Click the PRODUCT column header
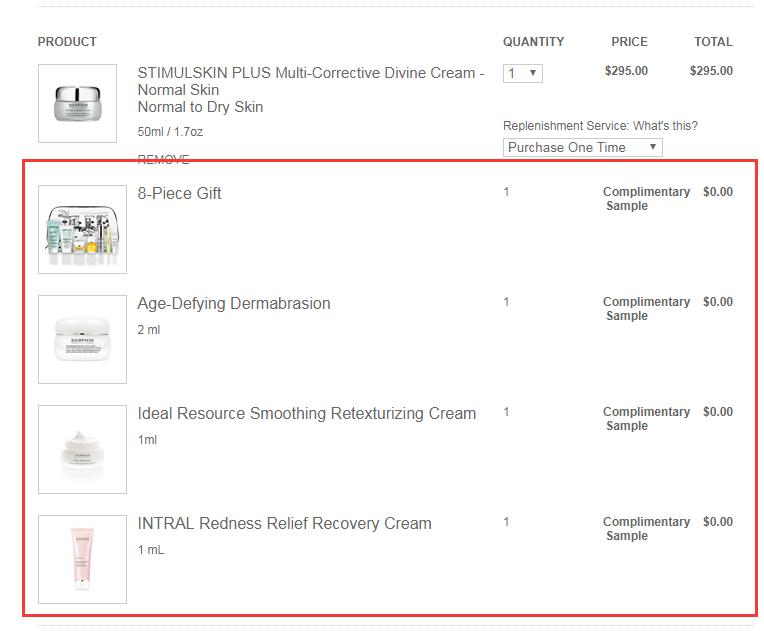This screenshot has height=631, width=764. click(67, 42)
